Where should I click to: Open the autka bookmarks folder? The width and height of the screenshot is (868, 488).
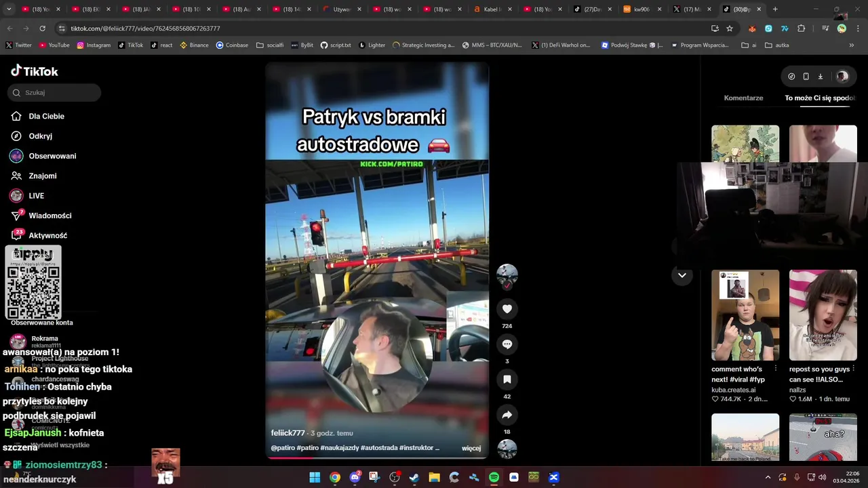(x=777, y=45)
